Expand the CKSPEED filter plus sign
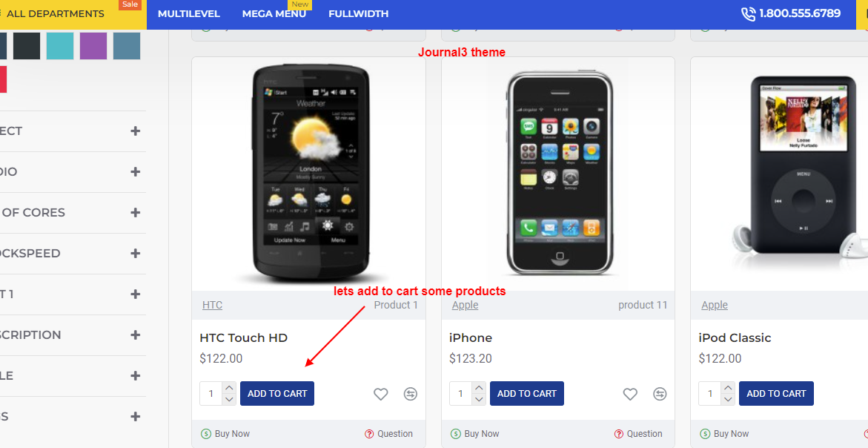The height and width of the screenshot is (448, 868). [x=136, y=253]
